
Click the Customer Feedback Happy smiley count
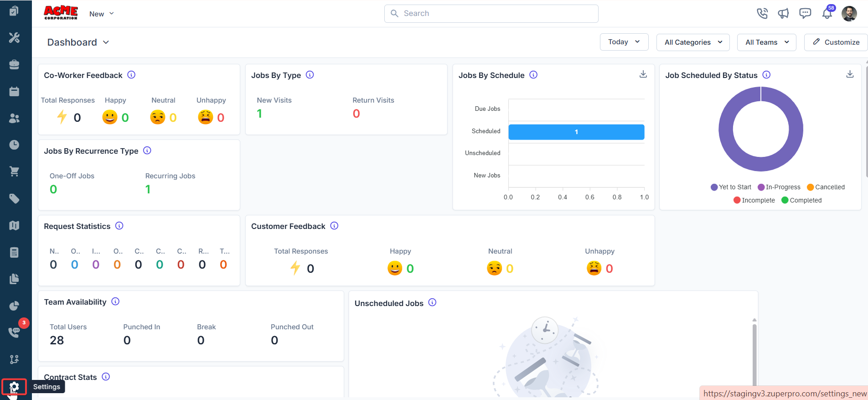tap(410, 269)
